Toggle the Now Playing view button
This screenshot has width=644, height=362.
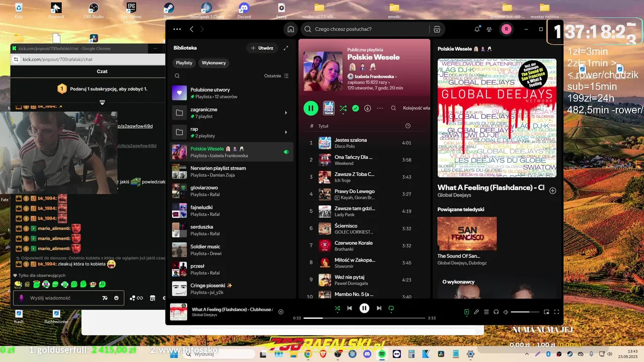(466, 312)
